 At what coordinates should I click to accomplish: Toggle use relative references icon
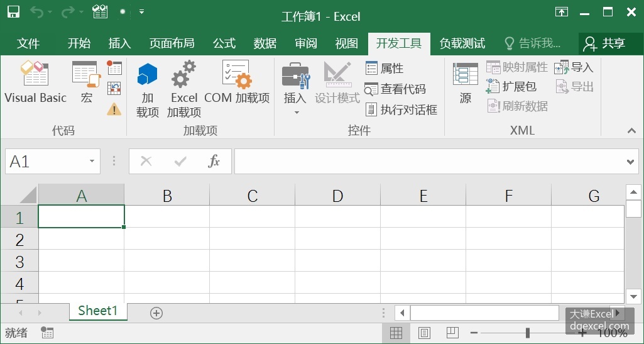[x=114, y=88]
